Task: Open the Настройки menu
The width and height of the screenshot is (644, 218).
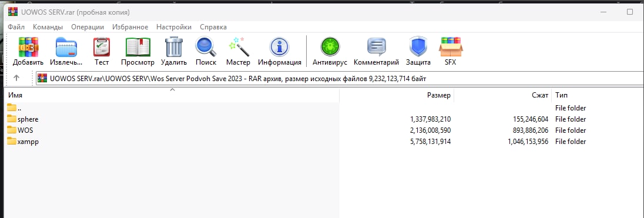Action: click(174, 27)
